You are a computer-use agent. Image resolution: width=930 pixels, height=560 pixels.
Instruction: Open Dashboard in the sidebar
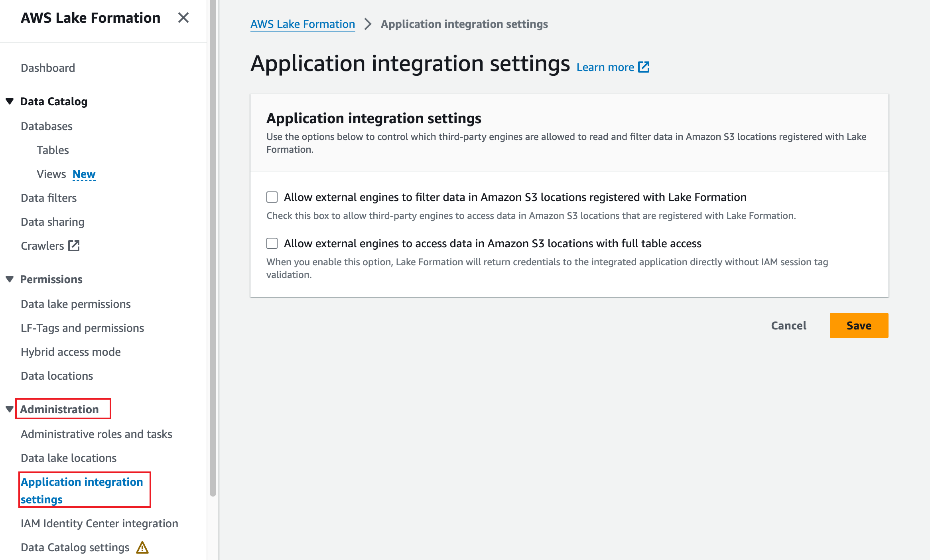point(48,68)
